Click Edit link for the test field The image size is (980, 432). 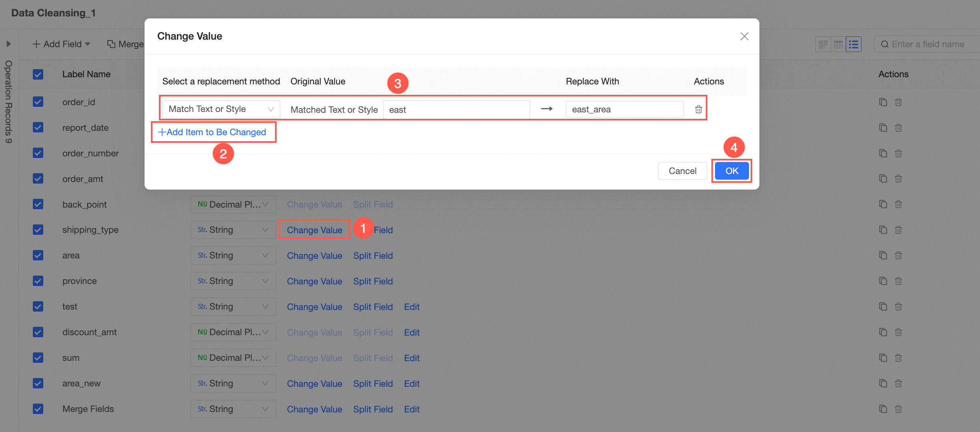pos(412,307)
